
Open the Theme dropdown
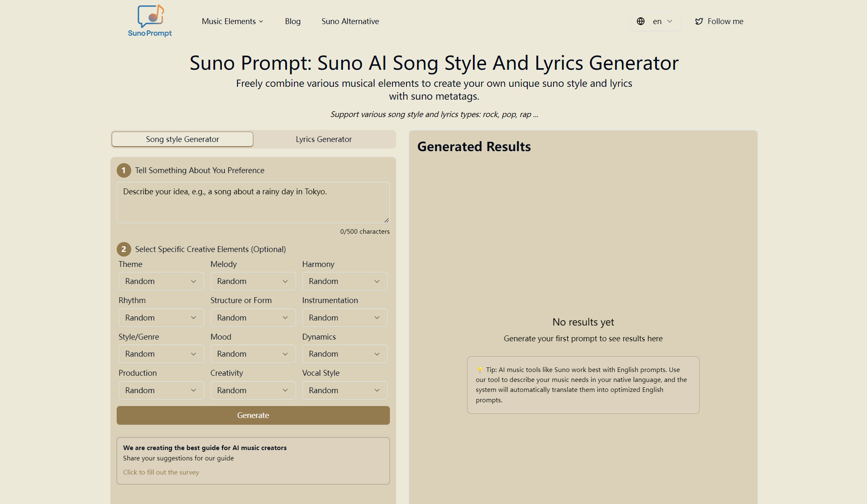(x=161, y=281)
